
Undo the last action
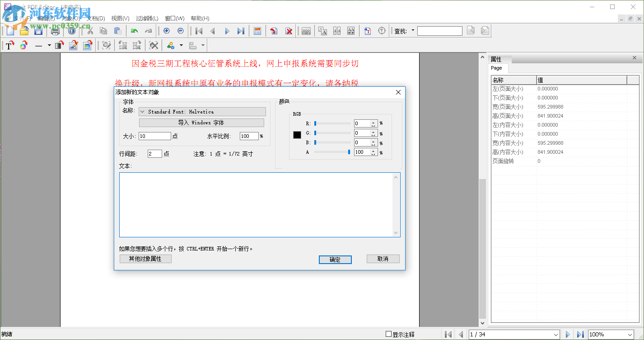point(134,31)
